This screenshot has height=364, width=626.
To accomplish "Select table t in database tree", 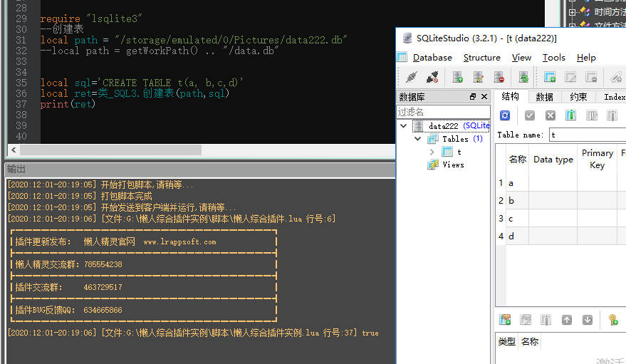I will [x=452, y=152].
